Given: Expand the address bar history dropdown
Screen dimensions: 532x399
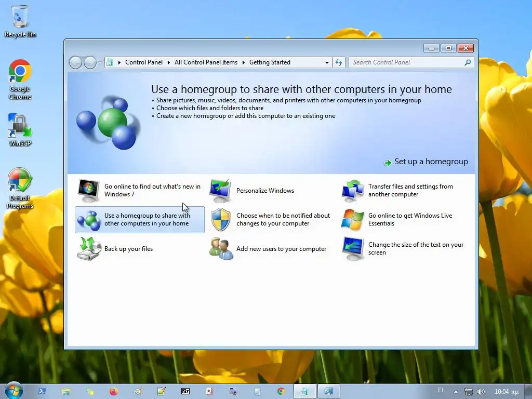Looking at the screenshot, I should click(x=327, y=62).
